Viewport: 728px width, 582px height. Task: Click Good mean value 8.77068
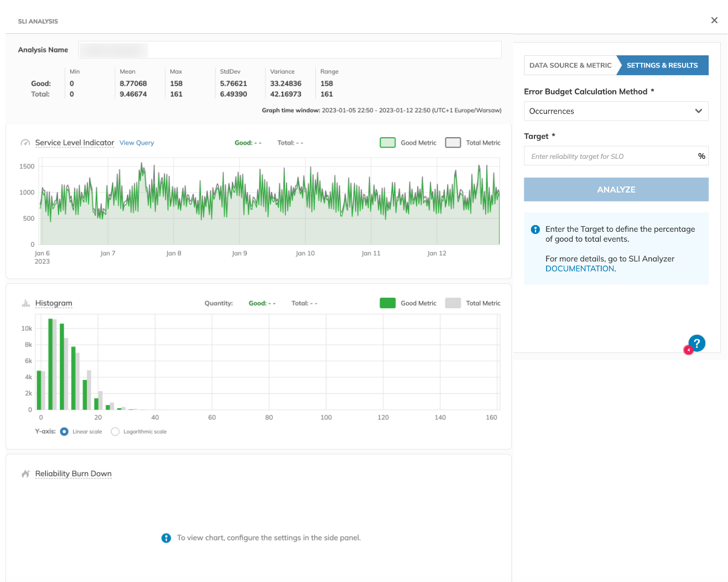(133, 84)
